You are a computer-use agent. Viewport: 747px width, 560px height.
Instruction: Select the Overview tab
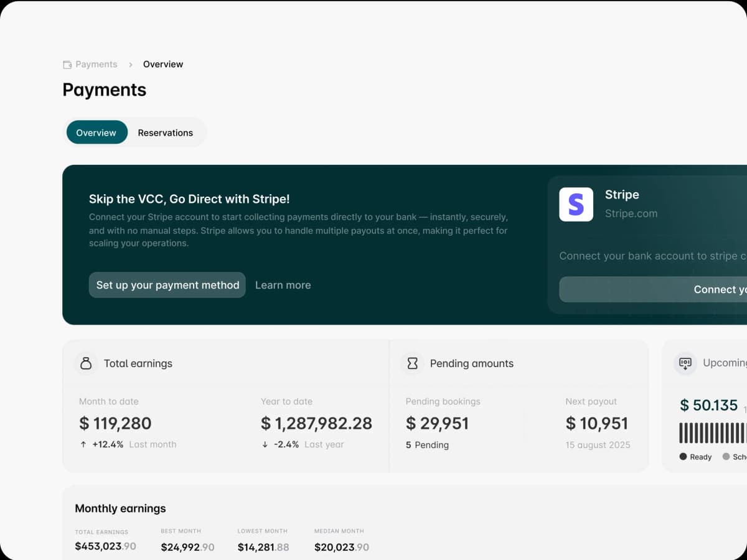point(96,133)
